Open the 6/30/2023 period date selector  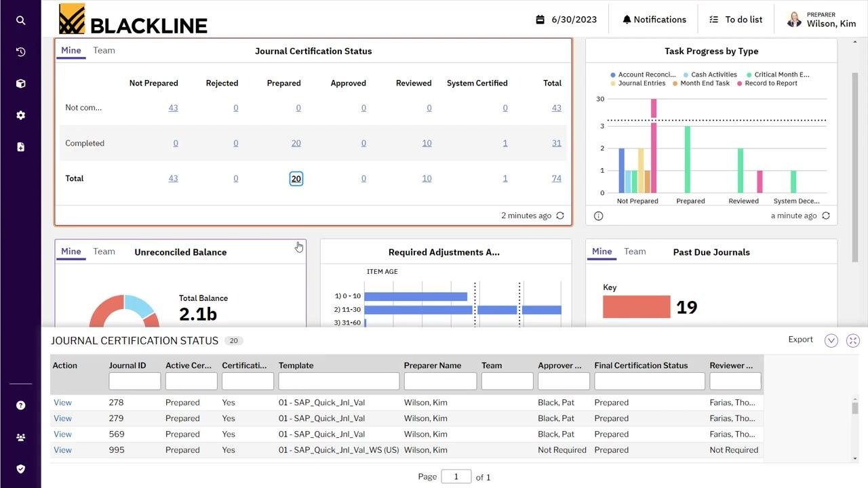(566, 20)
